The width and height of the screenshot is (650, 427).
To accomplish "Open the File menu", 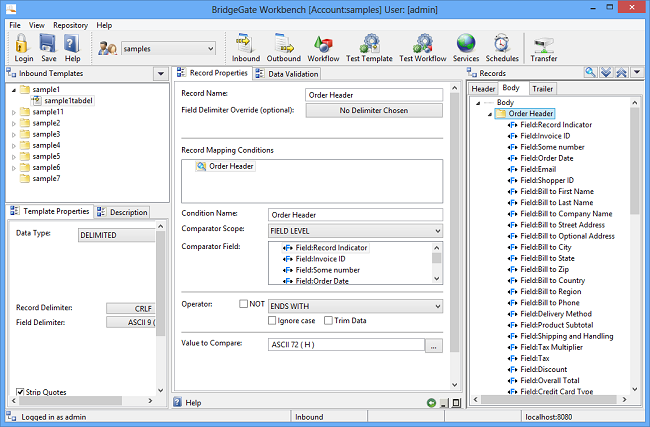I will [x=15, y=25].
